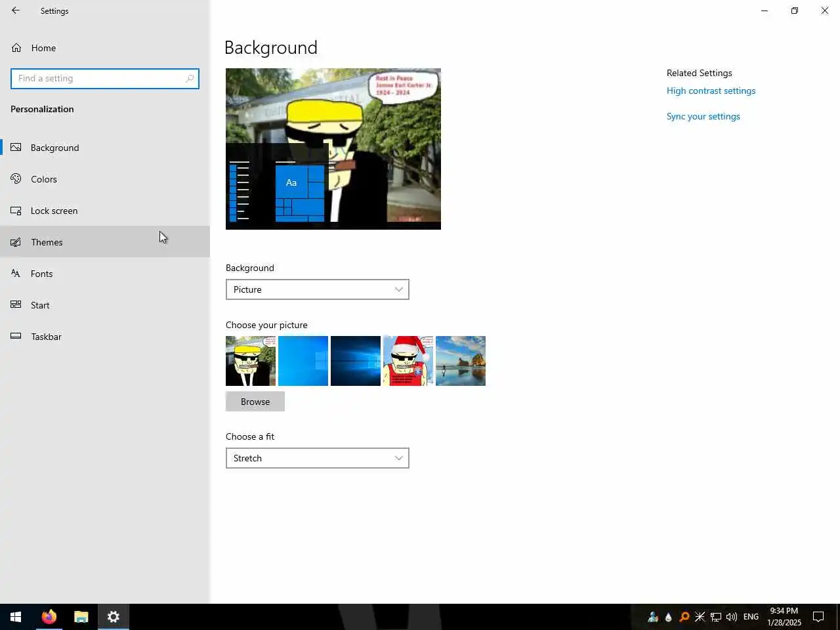840x630 pixels.
Task: Click the Start tiles icon in the sidebar
Action: coord(16,305)
